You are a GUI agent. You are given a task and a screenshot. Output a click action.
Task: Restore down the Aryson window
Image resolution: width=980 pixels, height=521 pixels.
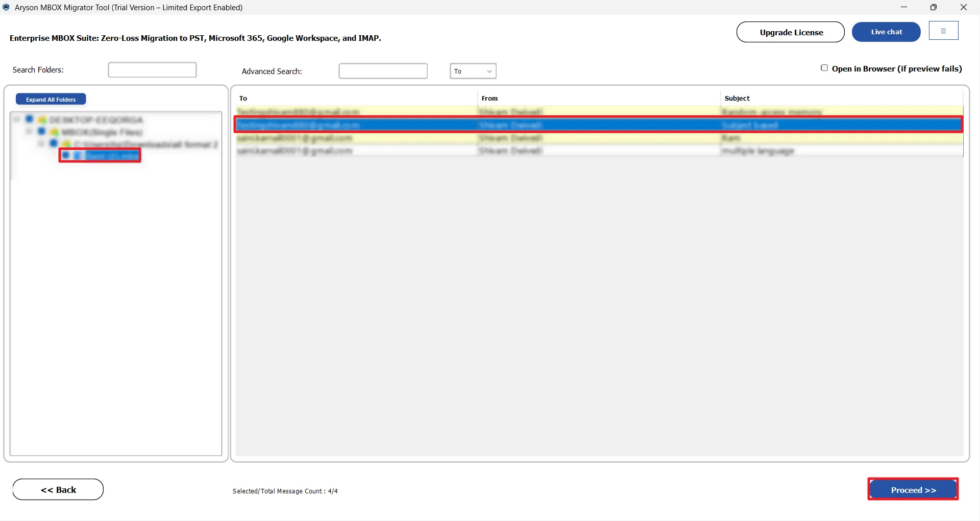tap(933, 7)
